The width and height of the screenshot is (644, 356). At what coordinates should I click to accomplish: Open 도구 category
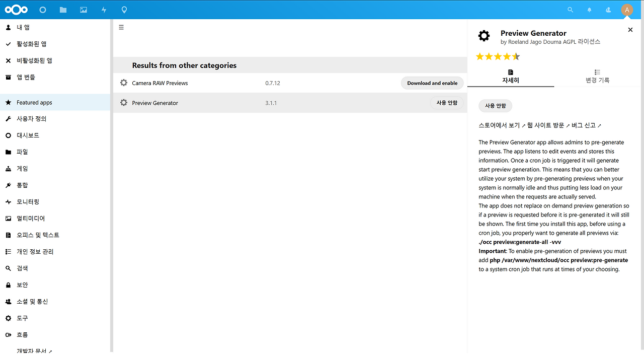pyautogui.click(x=55, y=318)
